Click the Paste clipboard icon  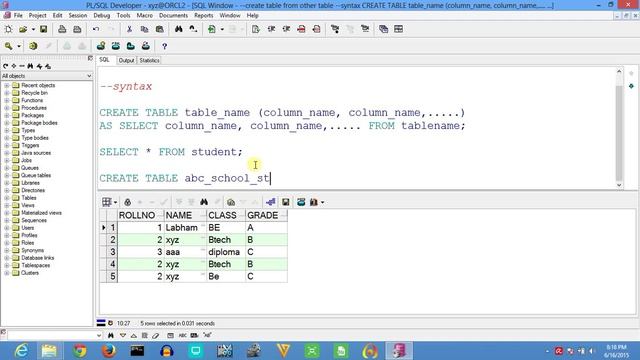[160, 29]
